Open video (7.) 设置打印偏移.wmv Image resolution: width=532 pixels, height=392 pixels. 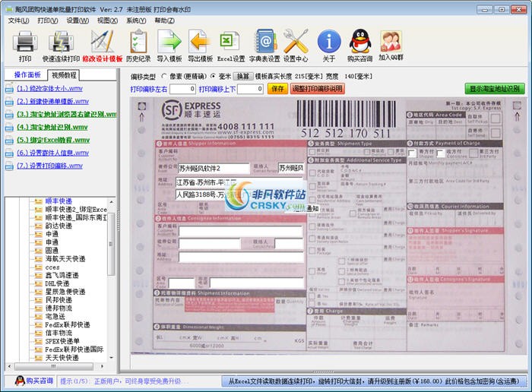tap(50, 166)
